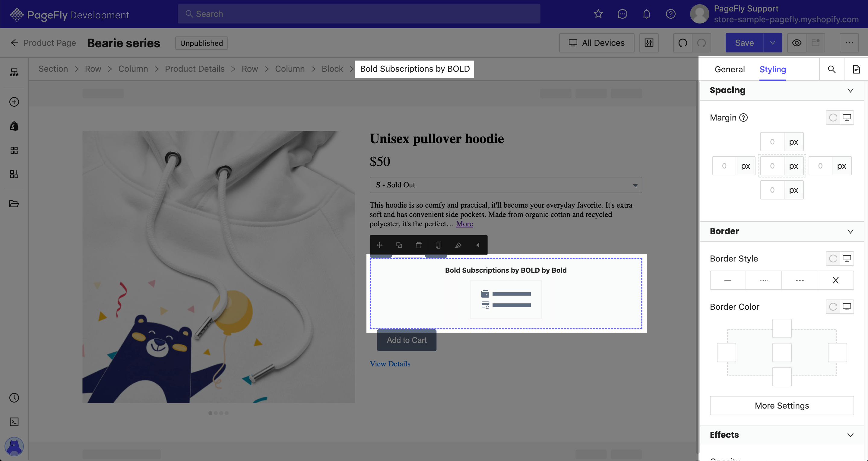Search settings with the magnifier icon

pyautogui.click(x=832, y=69)
